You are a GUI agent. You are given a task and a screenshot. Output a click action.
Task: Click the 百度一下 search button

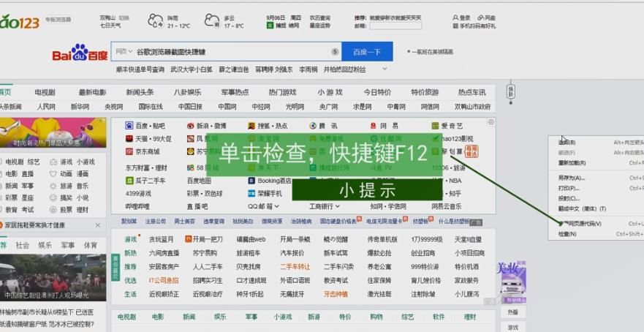point(367,52)
